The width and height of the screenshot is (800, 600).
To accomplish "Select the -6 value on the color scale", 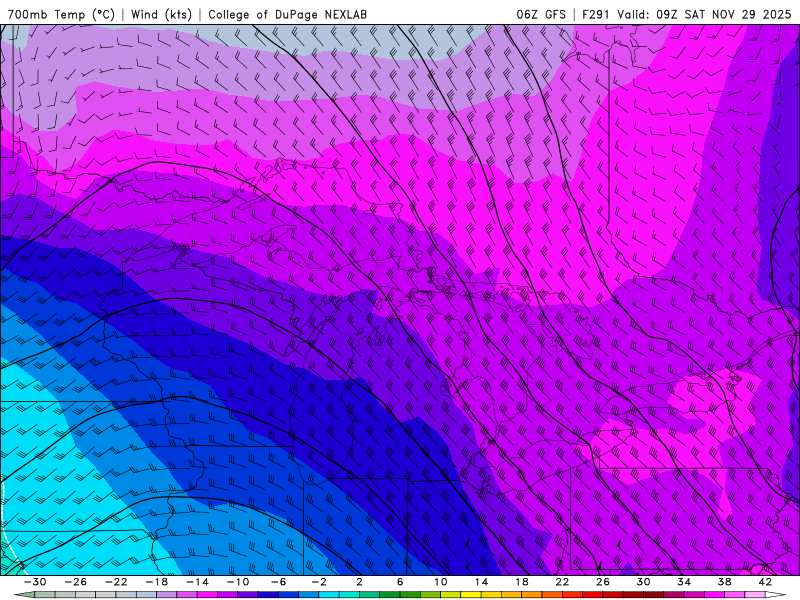I will coord(279,582).
